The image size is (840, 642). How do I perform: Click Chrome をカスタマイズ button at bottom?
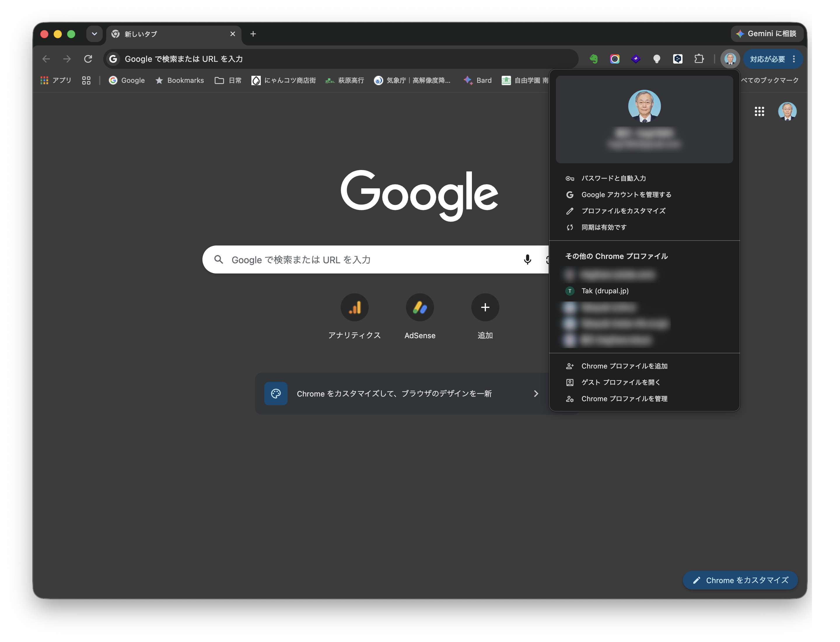[x=740, y=580]
